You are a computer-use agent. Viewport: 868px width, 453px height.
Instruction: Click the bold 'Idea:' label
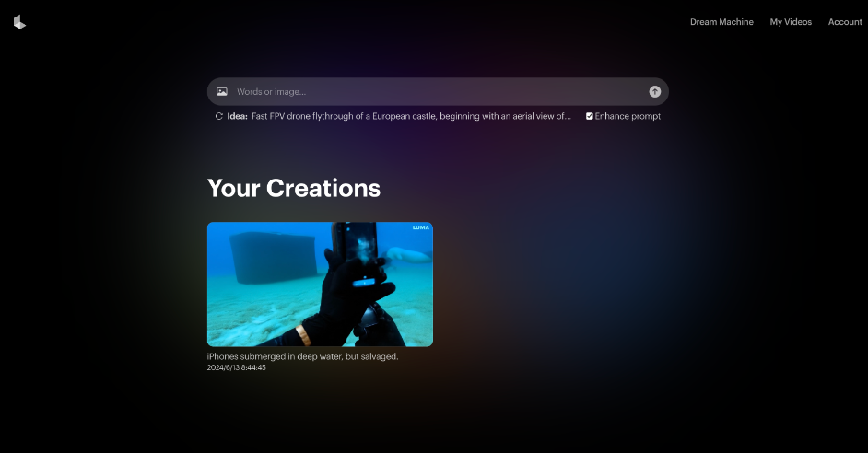pos(238,117)
